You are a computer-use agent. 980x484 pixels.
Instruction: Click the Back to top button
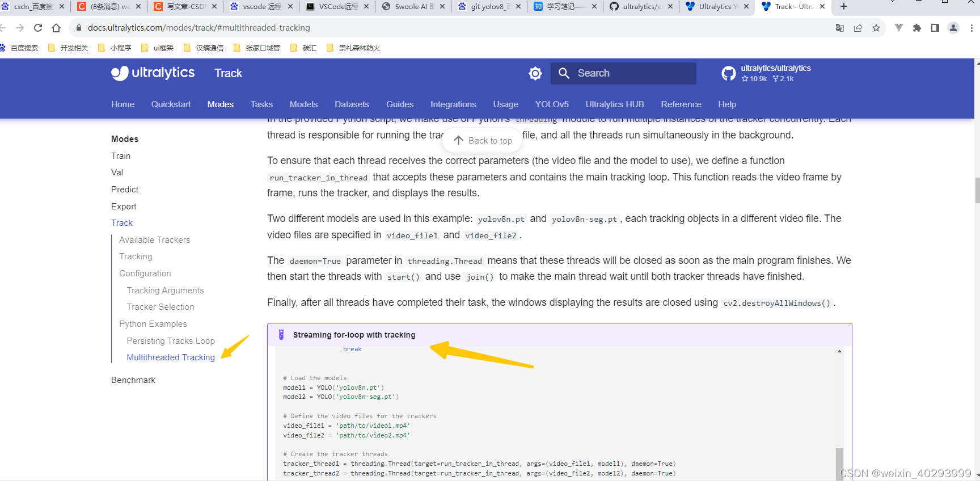(482, 140)
